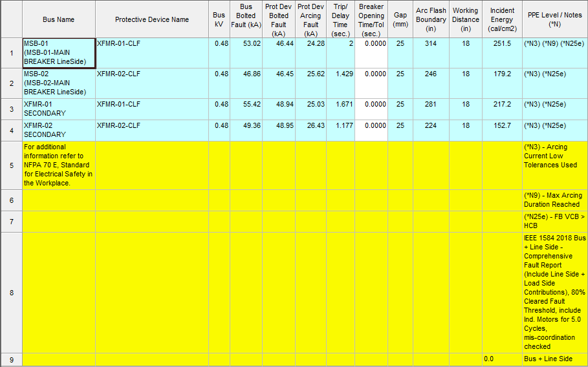Select row number 5 header
Viewport: 588px width, 367px height.
tap(11, 165)
